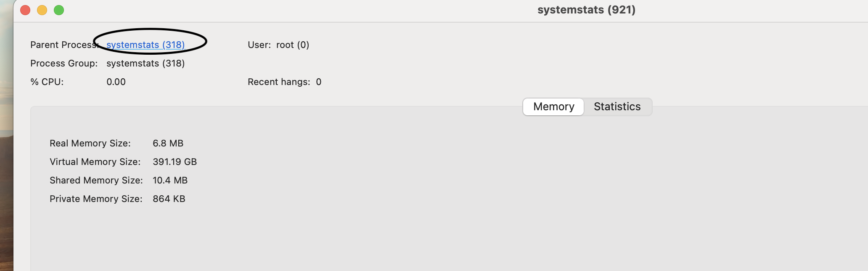Select the Shared Memory Size value 10.4 MB
Screen dimensions: 868x271
click(170, 180)
